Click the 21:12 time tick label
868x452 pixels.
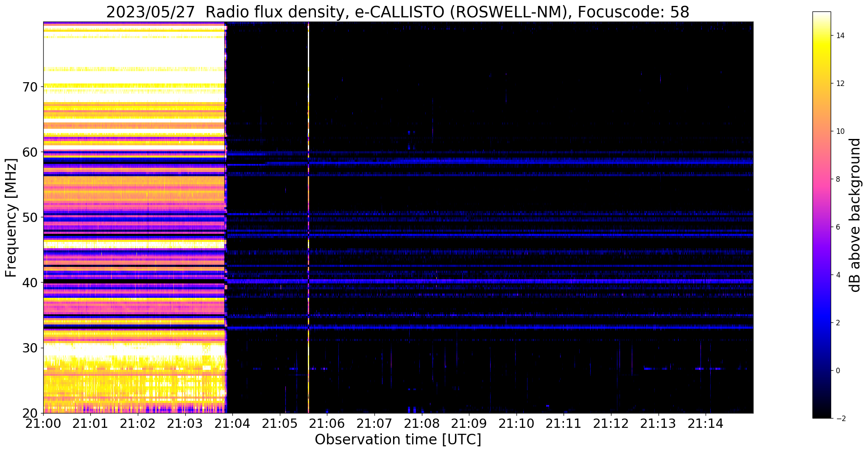point(611,424)
